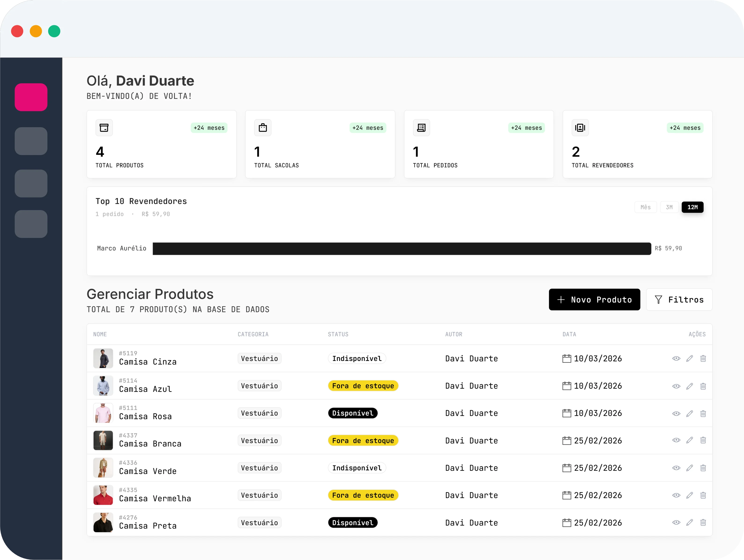Click the Total Produtos archive icon
744x560 pixels.
(x=104, y=128)
